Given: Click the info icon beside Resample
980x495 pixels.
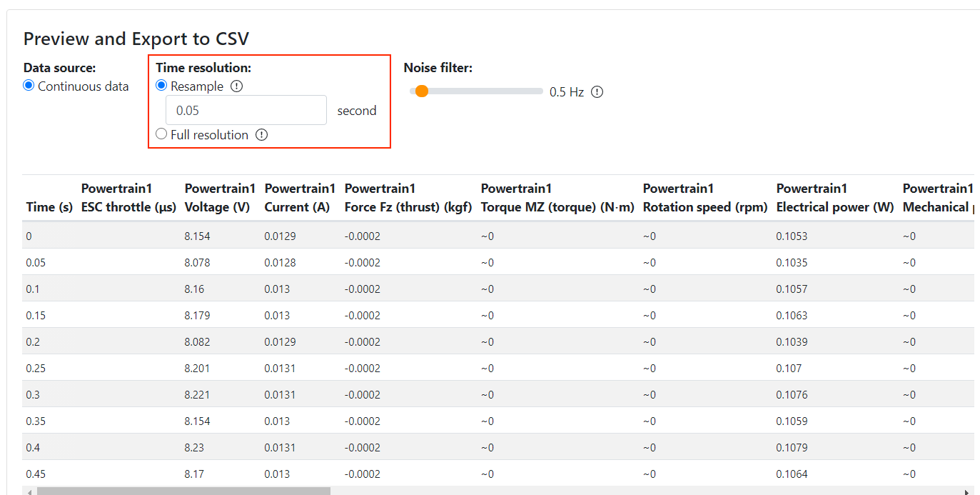Looking at the screenshot, I should click(238, 86).
